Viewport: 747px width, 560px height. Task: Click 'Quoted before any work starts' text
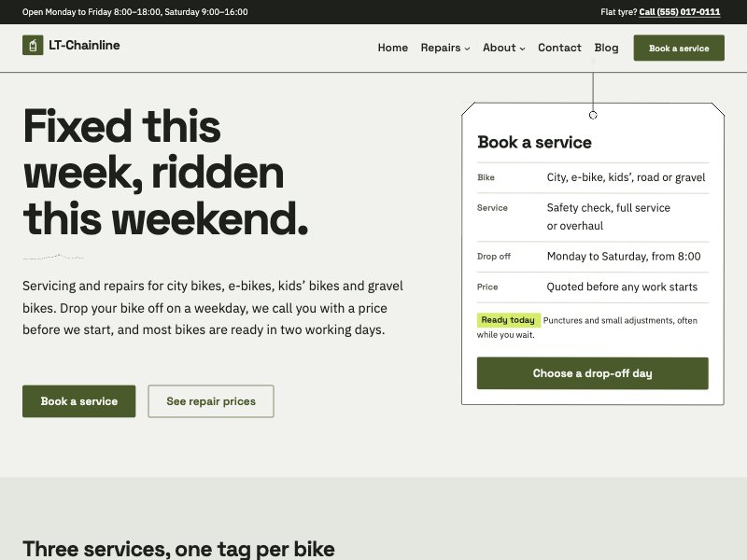622,287
